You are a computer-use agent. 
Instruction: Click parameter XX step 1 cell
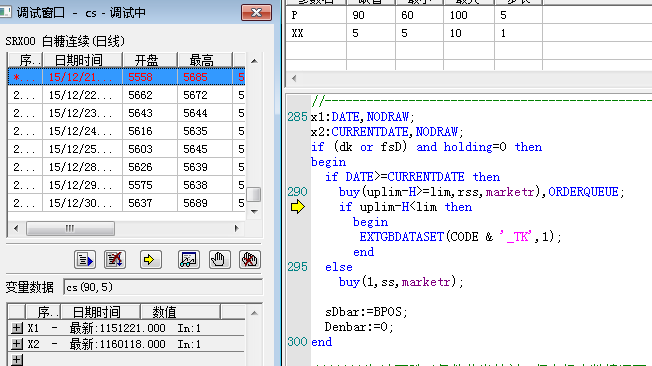point(518,33)
